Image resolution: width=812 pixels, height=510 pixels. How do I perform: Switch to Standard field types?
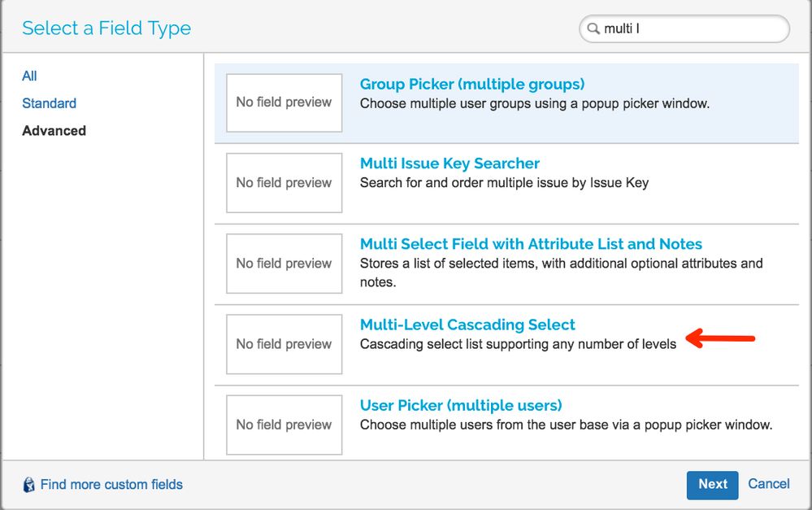tap(50, 103)
